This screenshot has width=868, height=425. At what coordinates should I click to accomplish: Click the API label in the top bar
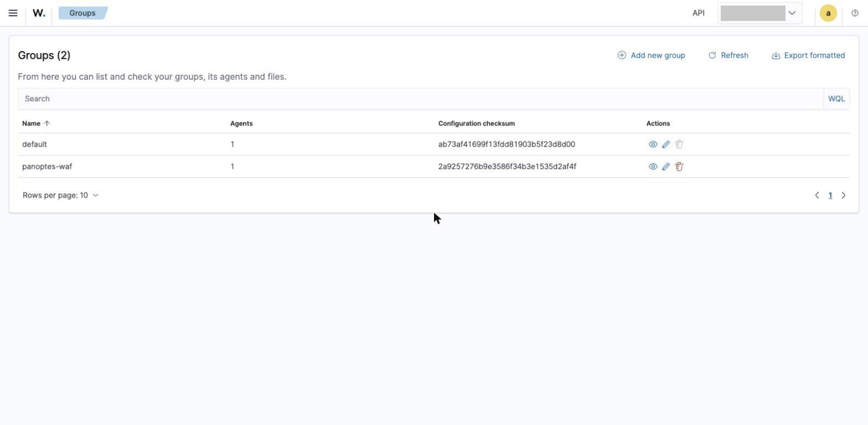pos(699,13)
